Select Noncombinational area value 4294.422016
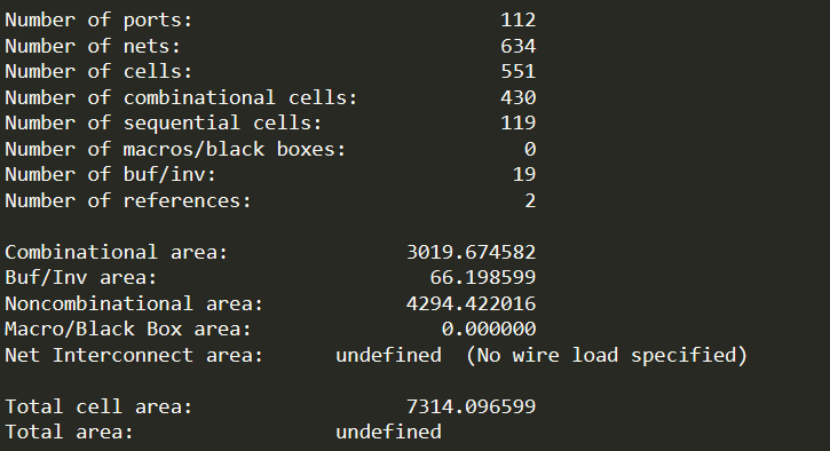This screenshot has height=452, width=830. (x=471, y=304)
